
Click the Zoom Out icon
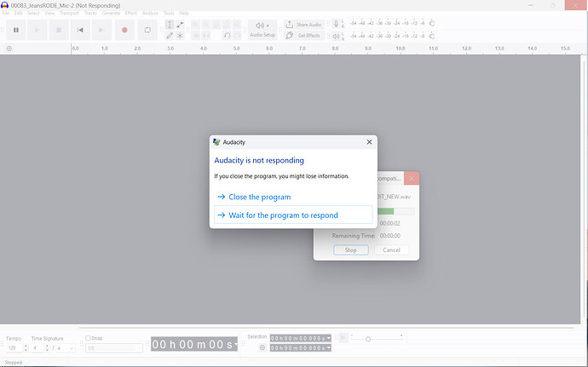pyautogui.click(x=206, y=25)
